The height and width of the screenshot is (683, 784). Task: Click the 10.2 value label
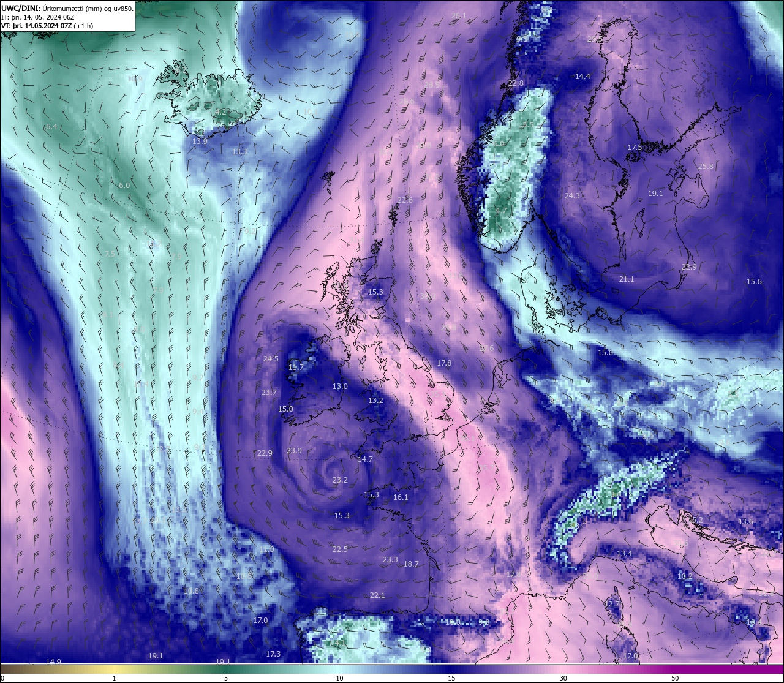(685, 576)
